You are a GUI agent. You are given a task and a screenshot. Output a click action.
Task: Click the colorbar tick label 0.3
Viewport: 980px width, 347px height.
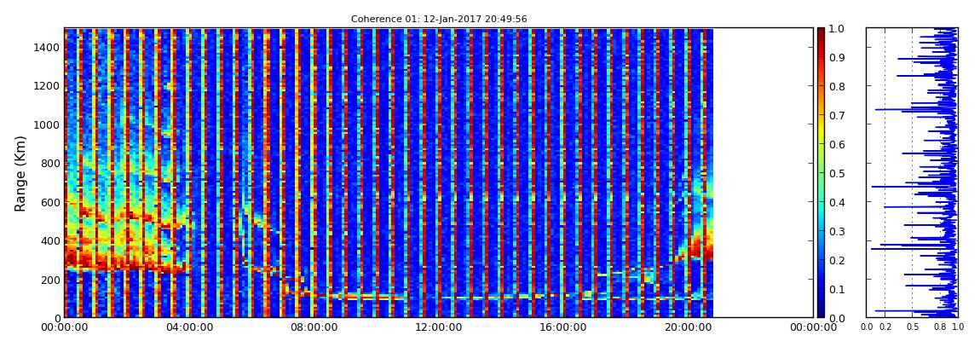click(839, 231)
